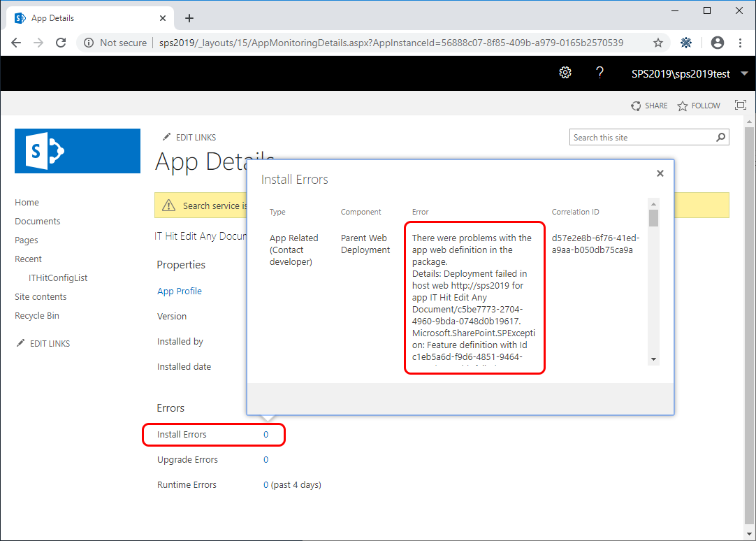Viewport: 756px width, 541px height.
Task: Open Home in left navigation
Action: [x=27, y=203]
